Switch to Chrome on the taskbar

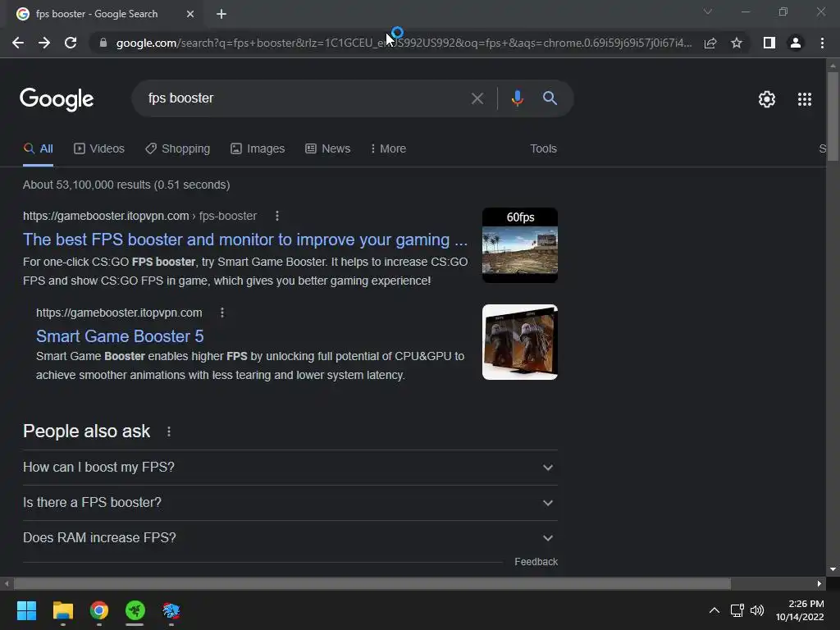99,610
